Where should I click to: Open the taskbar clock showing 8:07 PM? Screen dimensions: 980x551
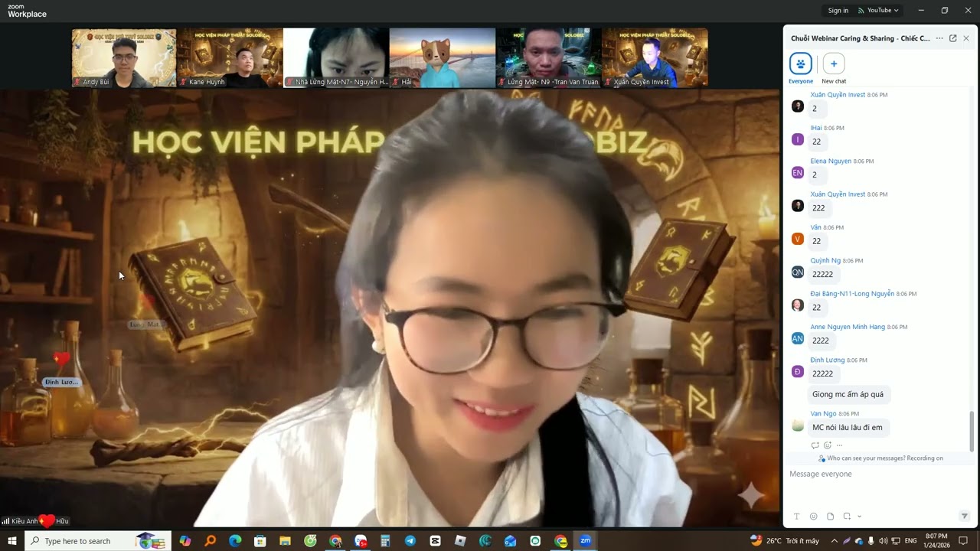click(x=936, y=541)
